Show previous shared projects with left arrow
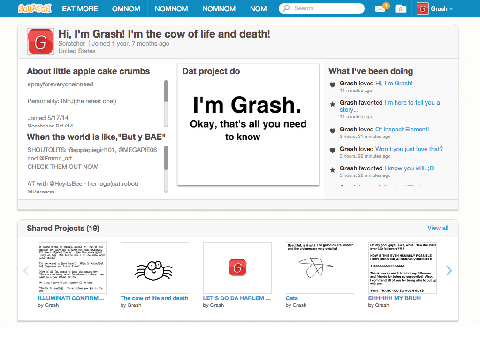This screenshot has height=360, width=480. 26,270
